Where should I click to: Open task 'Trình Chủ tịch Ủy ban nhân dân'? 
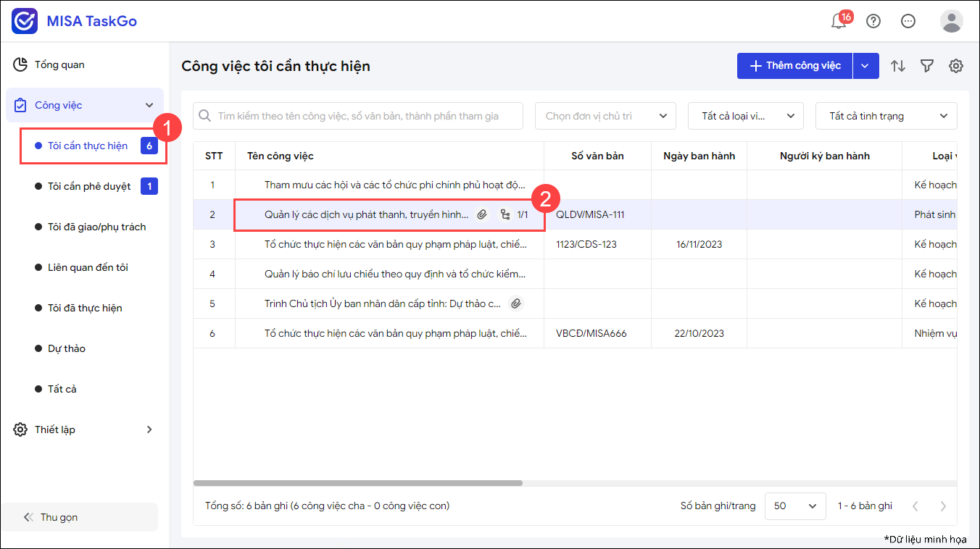click(x=383, y=303)
